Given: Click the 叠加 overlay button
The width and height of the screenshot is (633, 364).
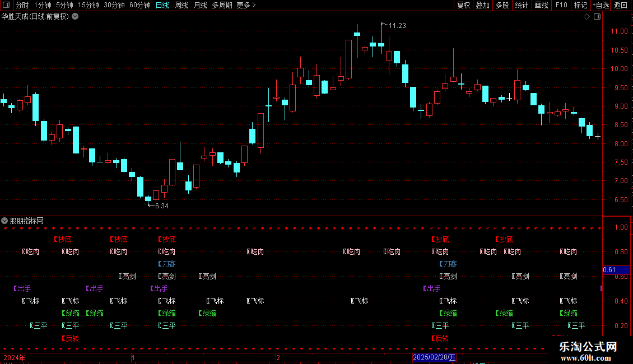Looking at the screenshot, I should (x=482, y=5).
